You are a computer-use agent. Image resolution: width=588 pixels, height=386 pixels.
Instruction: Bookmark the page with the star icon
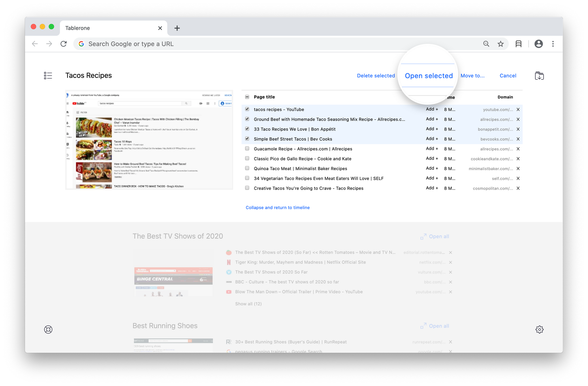[x=501, y=44]
